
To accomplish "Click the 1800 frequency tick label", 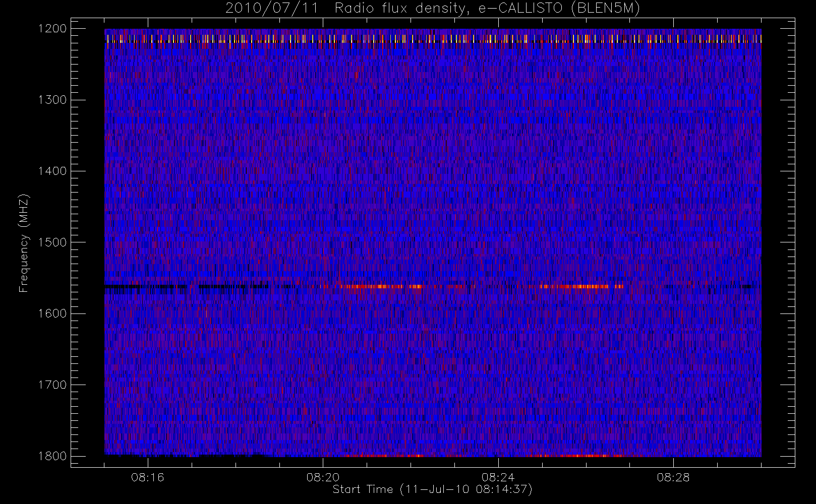I will pyautogui.click(x=52, y=456).
